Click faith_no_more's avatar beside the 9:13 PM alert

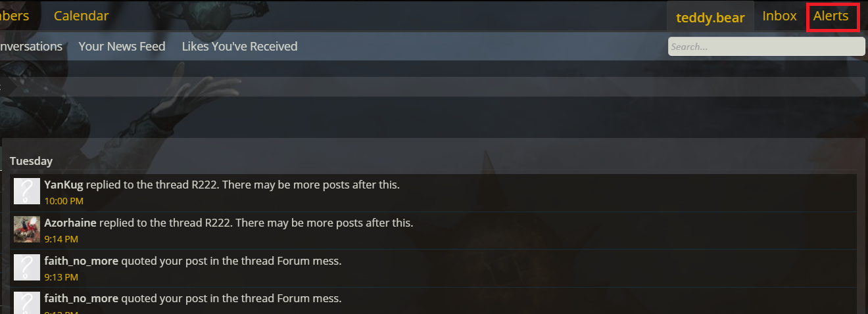[27, 267]
